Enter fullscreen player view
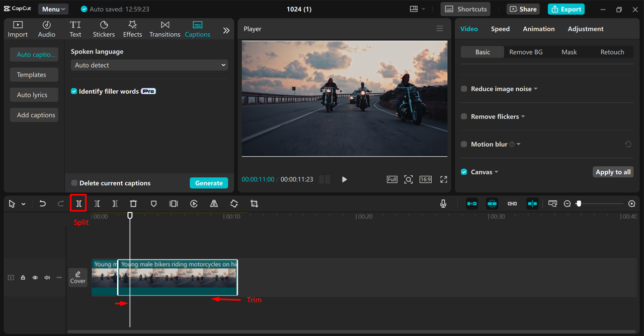 coord(444,179)
